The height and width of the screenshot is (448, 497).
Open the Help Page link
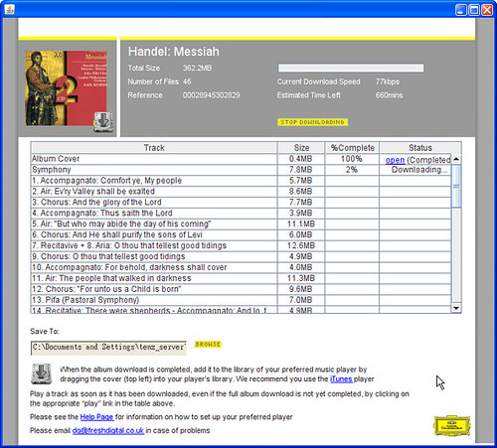(96, 417)
